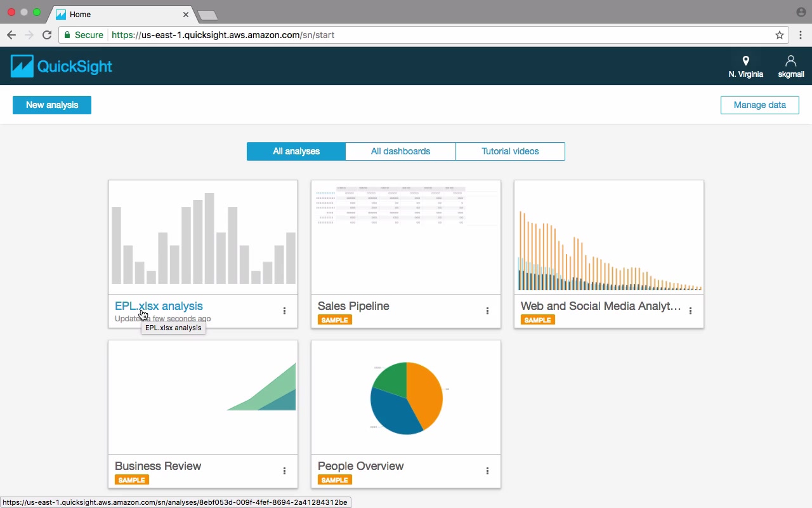Screen dimensions: 812x508
Task: Open the N. Virginia region selector
Action: [x=745, y=67]
